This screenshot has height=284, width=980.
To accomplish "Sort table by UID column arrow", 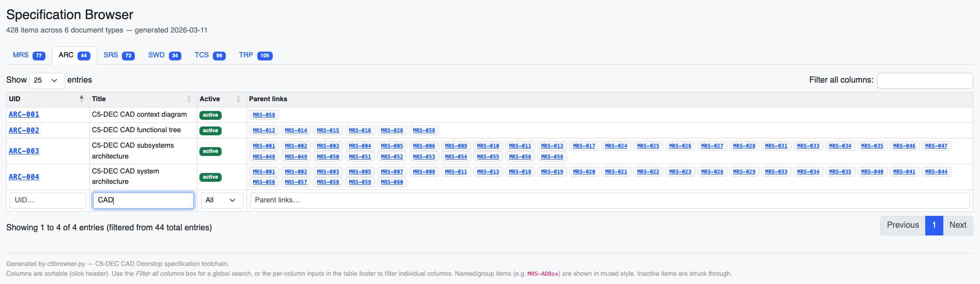I will coord(82,99).
